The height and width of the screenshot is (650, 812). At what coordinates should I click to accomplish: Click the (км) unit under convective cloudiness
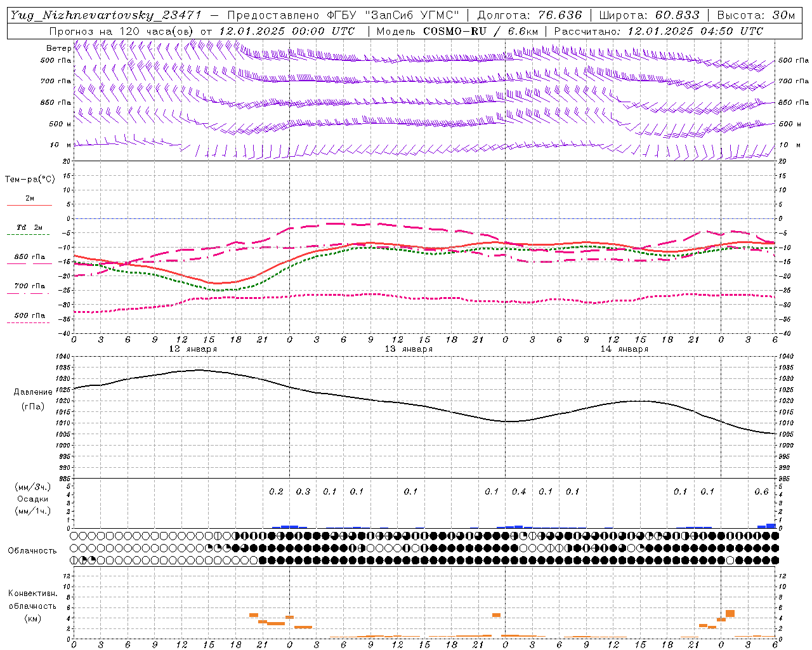click(32, 618)
